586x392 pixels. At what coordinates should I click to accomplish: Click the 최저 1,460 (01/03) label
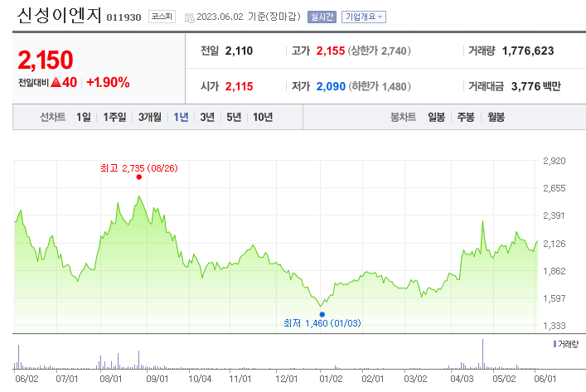pos(322,323)
